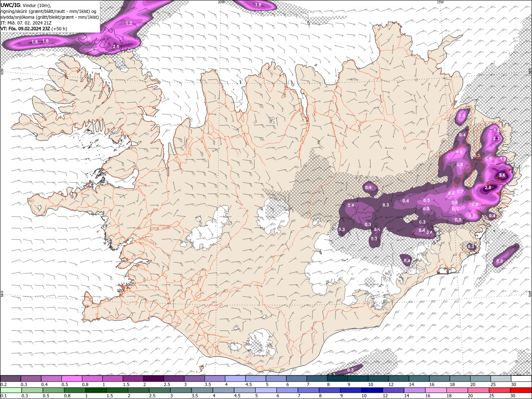Click the lower legend swatch labeled 25
The height and width of the screenshot is (399, 532).
tap(499, 390)
